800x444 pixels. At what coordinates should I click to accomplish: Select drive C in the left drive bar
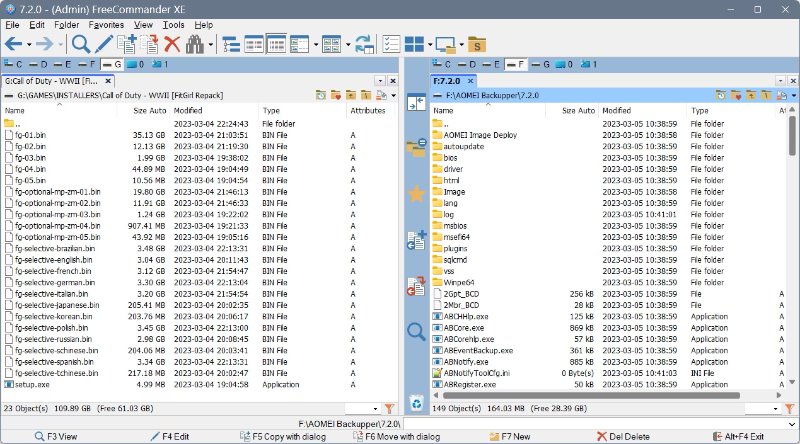[13, 64]
